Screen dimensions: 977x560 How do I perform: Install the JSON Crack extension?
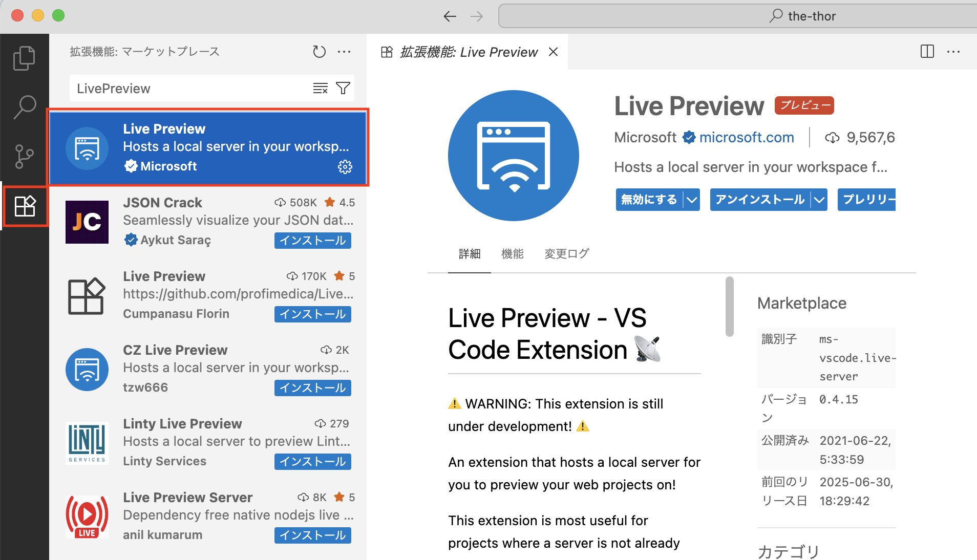tap(313, 241)
